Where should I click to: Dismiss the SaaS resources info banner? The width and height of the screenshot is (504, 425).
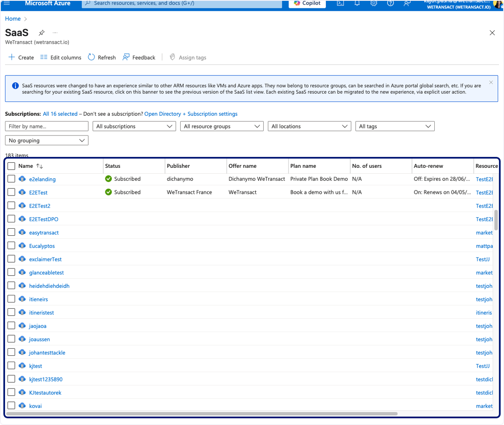tap(491, 82)
